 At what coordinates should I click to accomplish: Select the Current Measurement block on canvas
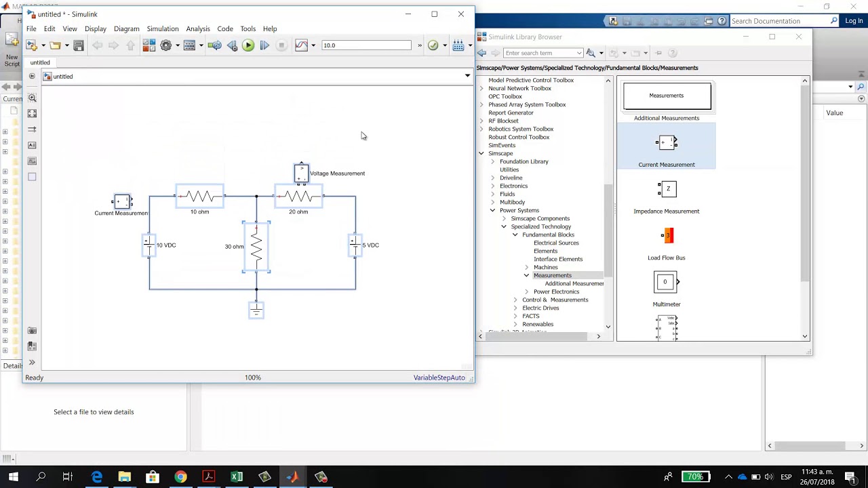click(122, 201)
